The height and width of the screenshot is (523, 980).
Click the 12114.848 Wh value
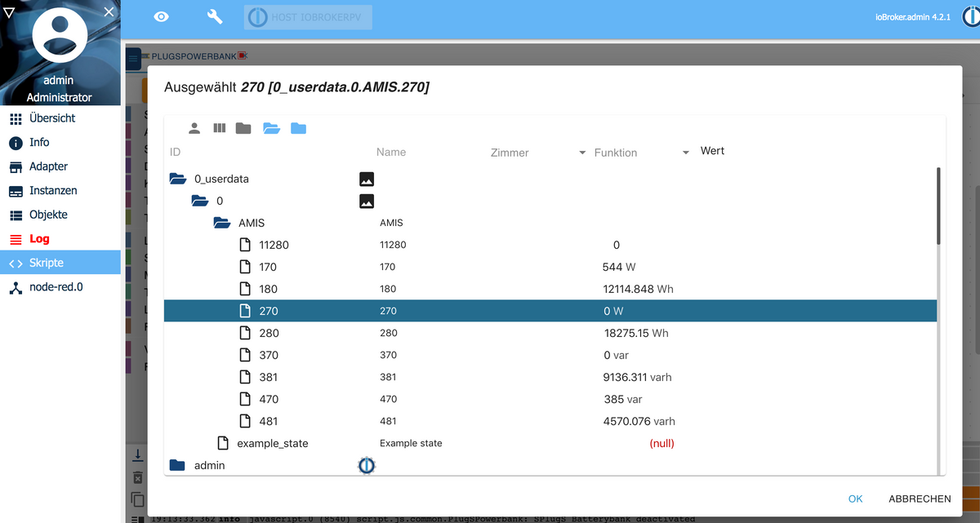(x=639, y=289)
